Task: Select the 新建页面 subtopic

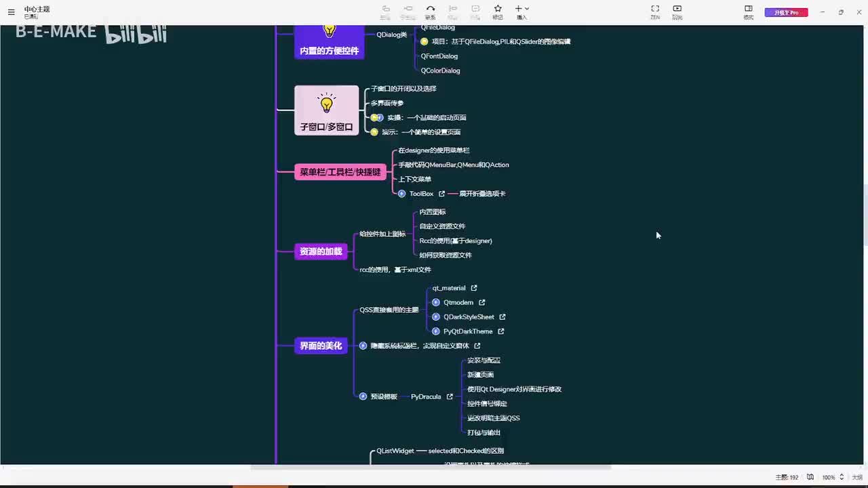Action: [x=481, y=375]
